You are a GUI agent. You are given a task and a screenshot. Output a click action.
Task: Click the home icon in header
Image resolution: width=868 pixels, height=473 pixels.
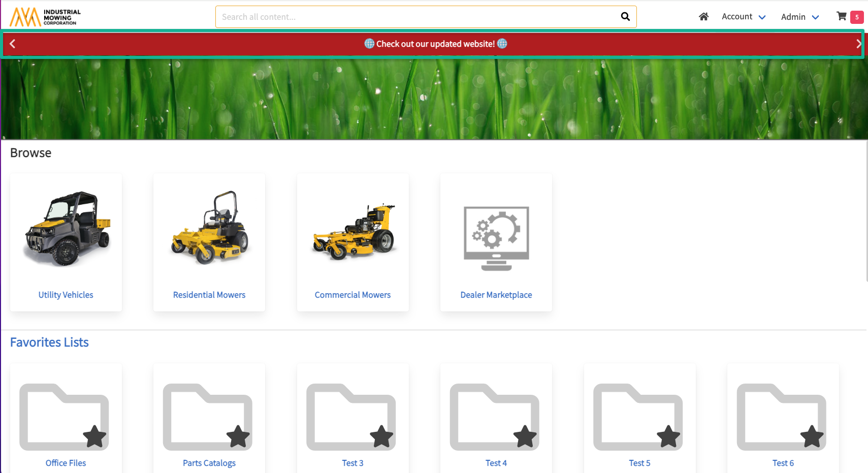point(703,17)
